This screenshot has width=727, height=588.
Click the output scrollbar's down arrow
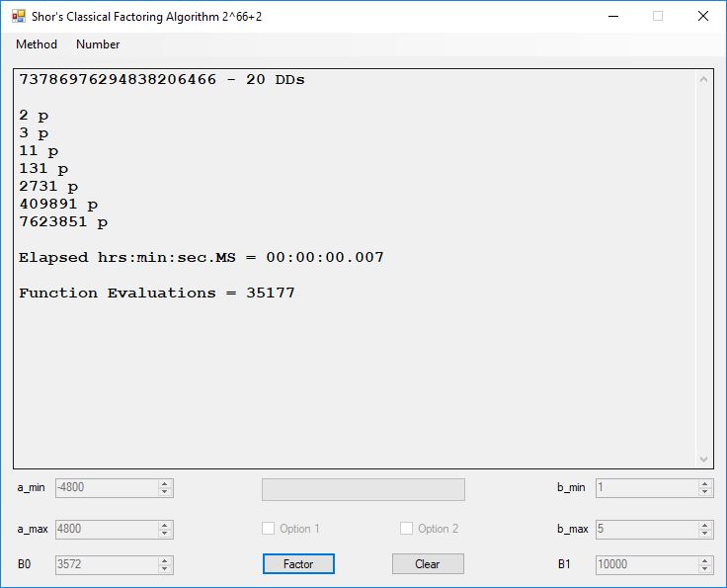click(703, 459)
